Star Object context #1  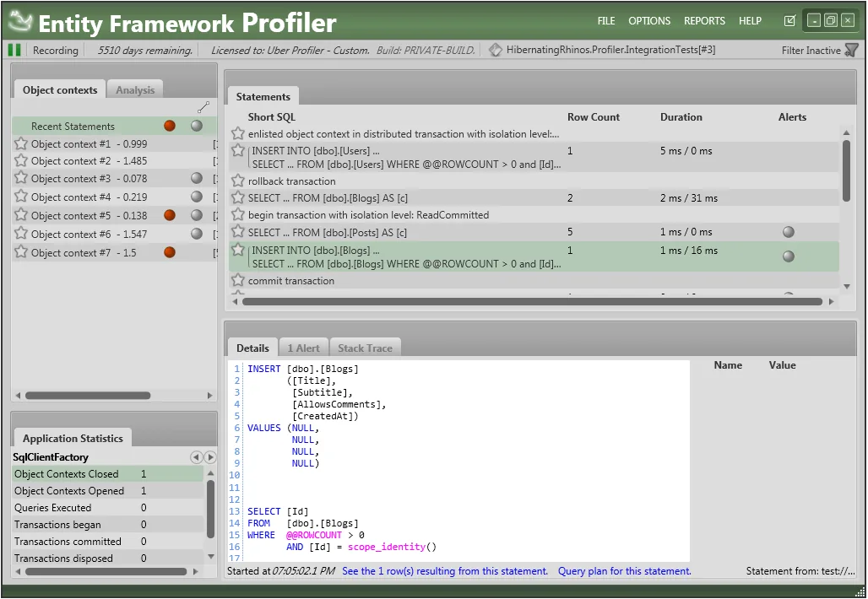(x=21, y=143)
